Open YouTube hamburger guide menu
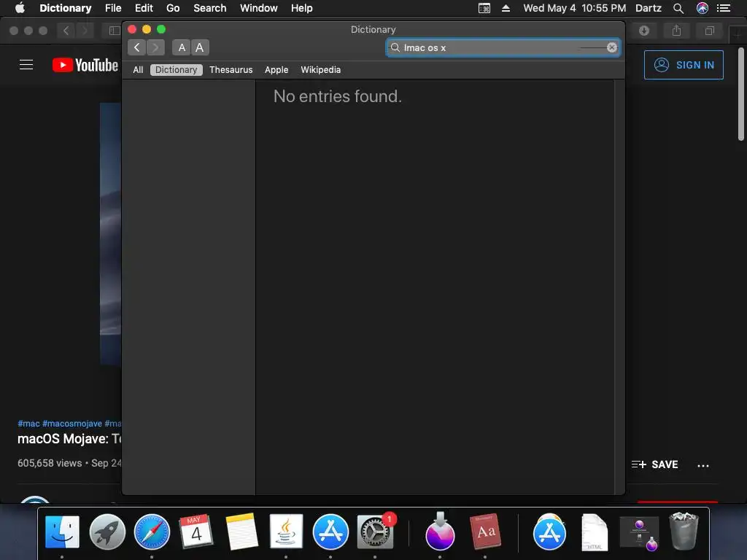 click(26, 65)
